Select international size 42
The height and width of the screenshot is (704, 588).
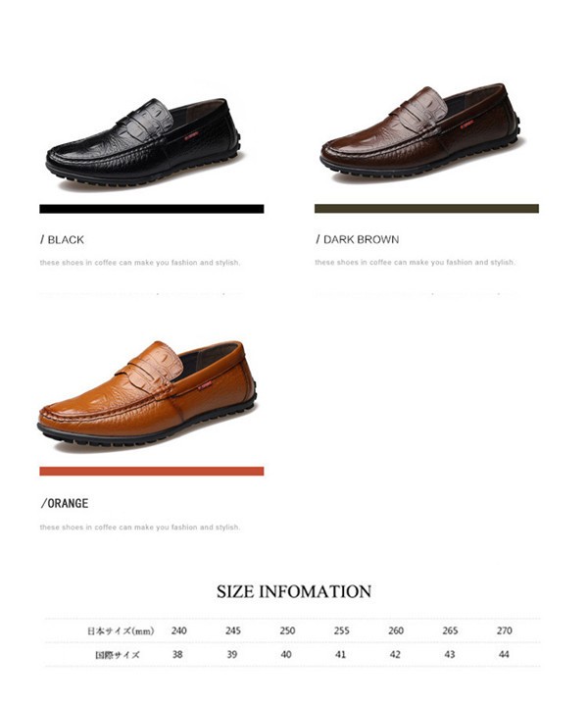(395, 654)
